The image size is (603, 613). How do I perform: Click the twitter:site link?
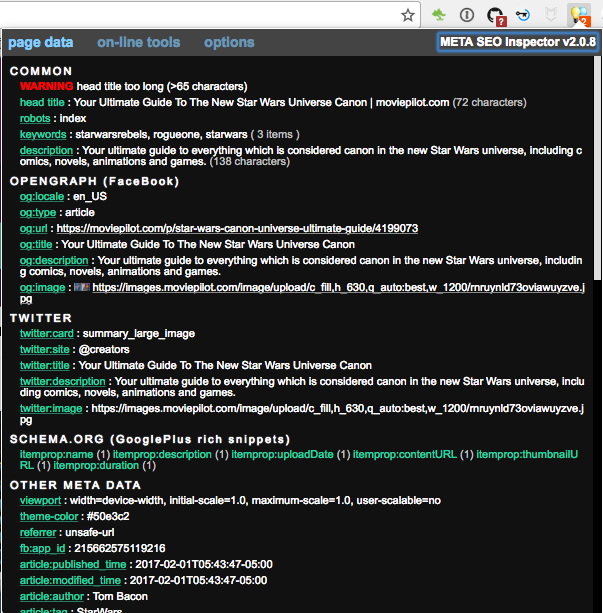(45, 350)
